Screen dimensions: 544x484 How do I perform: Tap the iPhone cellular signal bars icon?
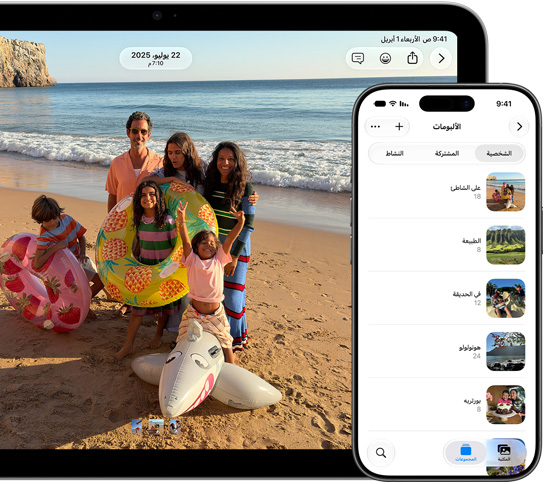click(x=404, y=103)
